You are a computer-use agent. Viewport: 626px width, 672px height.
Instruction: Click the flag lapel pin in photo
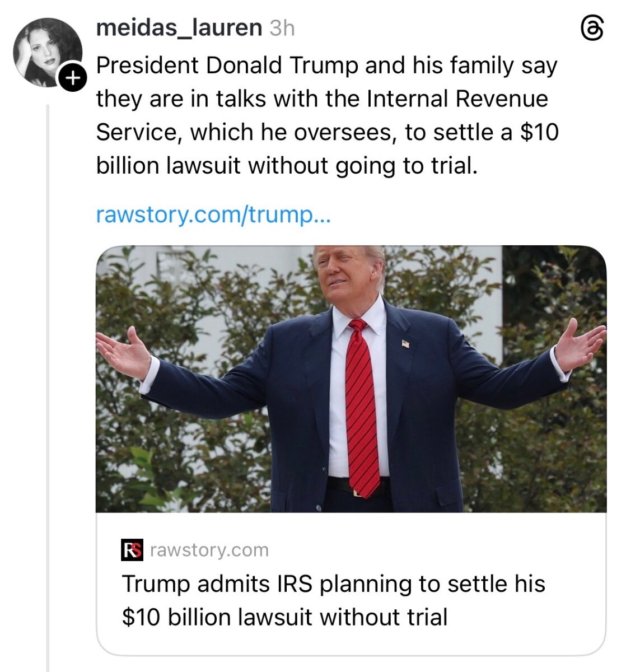click(x=405, y=343)
